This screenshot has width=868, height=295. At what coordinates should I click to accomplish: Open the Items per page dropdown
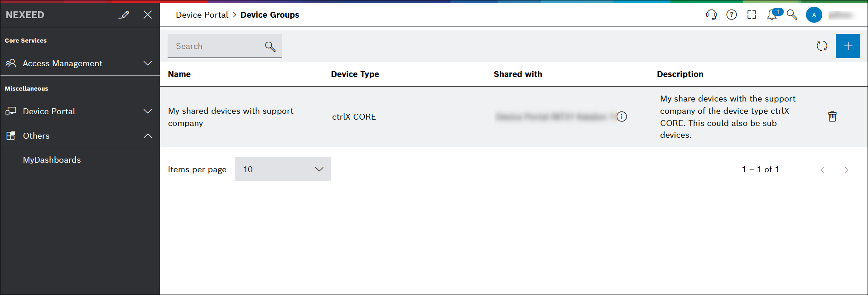pyautogui.click(x=283, y=169)
